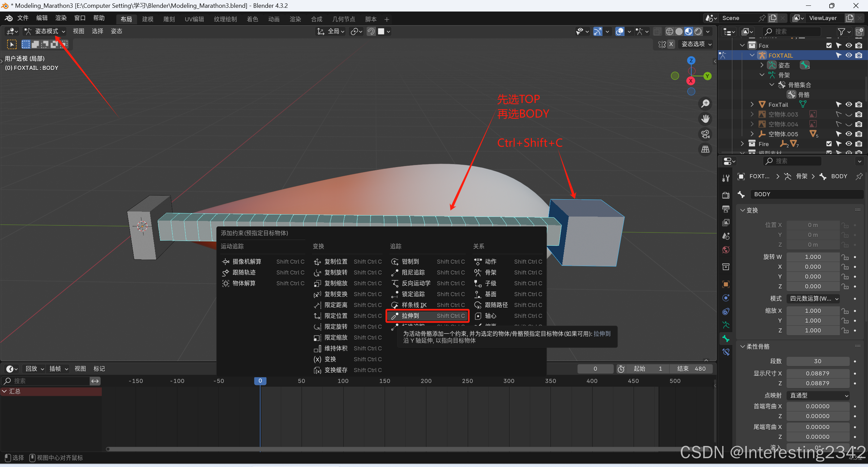The image size is (868, 467).
Task: Toggle FOXTAIL render camera icon
Action: tap(859, 55)
